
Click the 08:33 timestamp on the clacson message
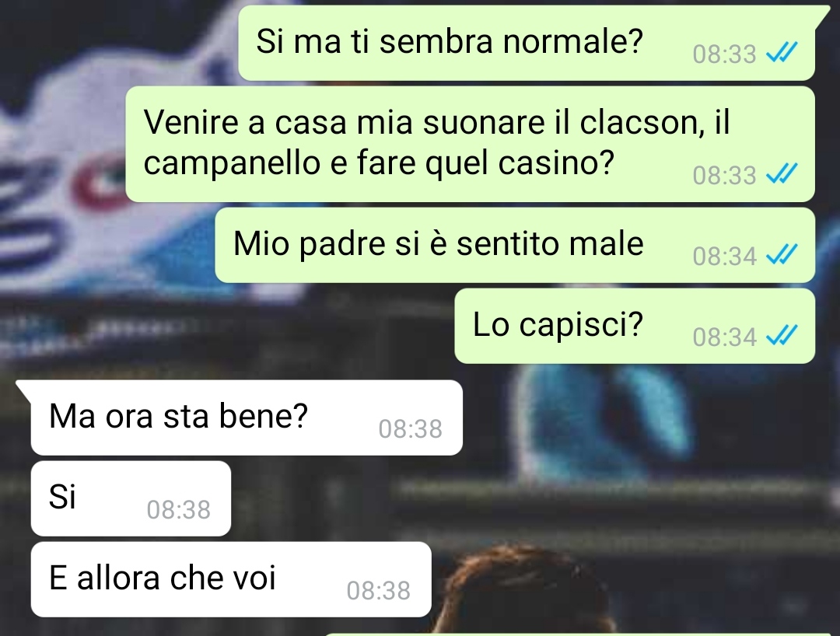[x=724, y=175]
